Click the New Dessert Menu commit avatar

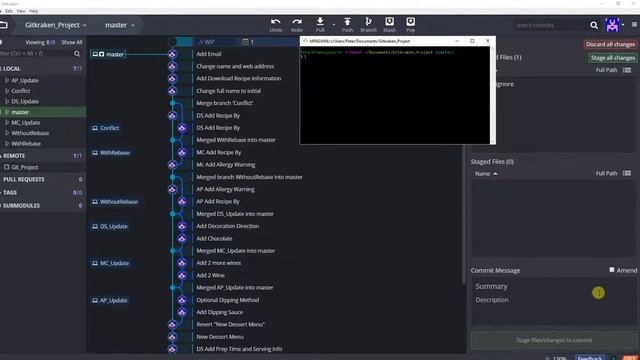[172, 337]
